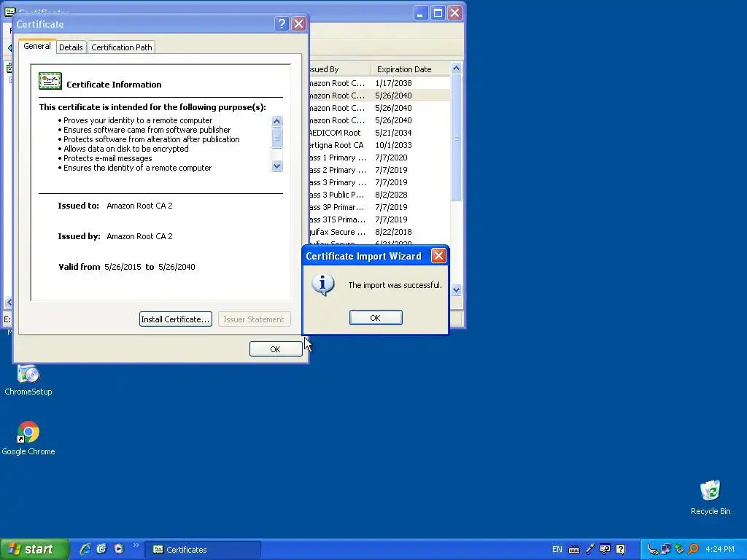Click the Install Certificate... button
Image resolution: width=747 pixels, height=560 pixels.
[175, 319]
